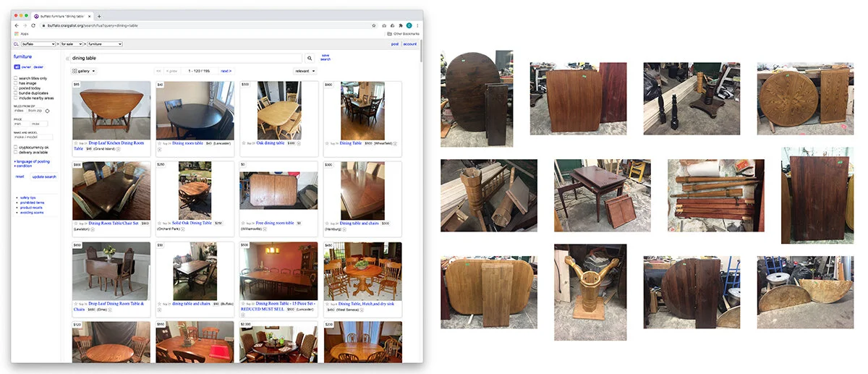Hide the Oak dining table listing

[299, 143]
